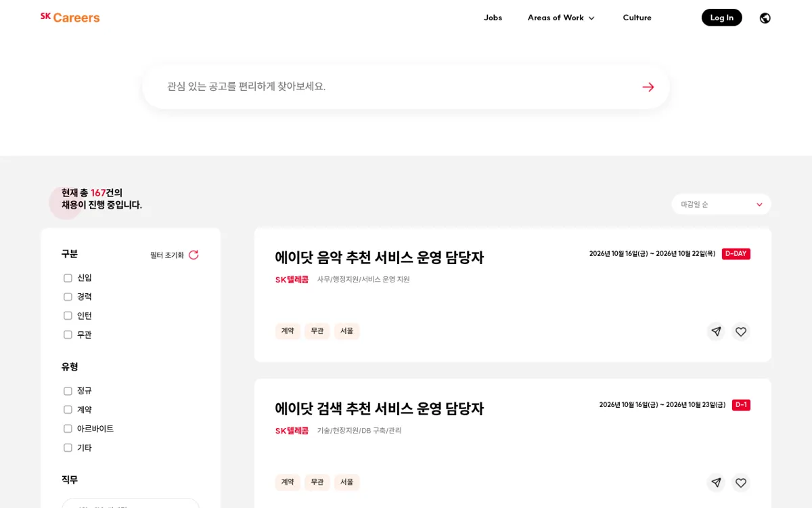Click the 167 job count text
Screen dimensions: 812x508
pos(98,193)
